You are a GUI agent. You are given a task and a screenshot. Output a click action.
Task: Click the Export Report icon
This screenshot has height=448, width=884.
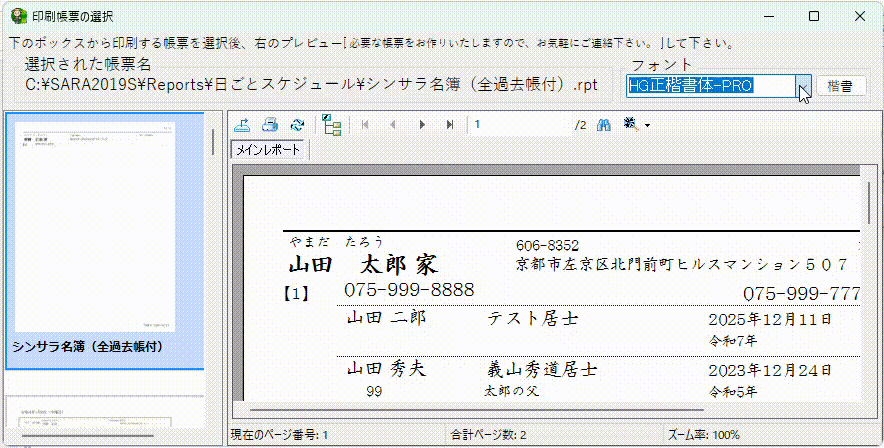coord(242,125)
